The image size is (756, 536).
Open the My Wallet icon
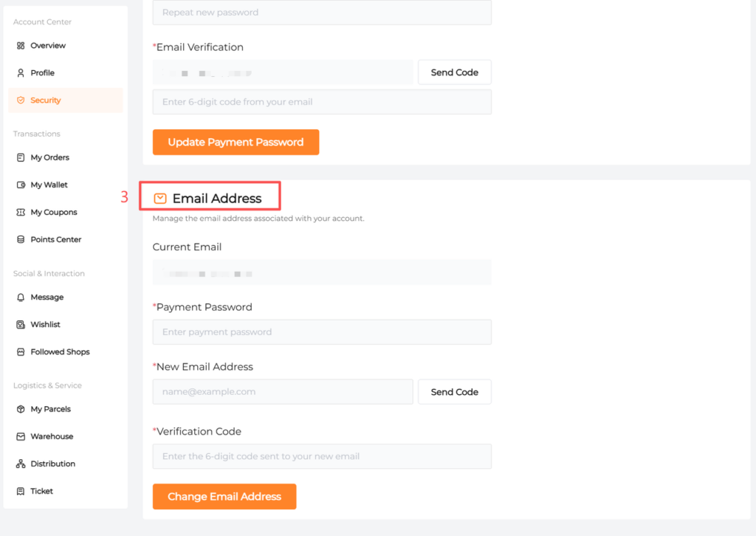[x=21, y=185]
